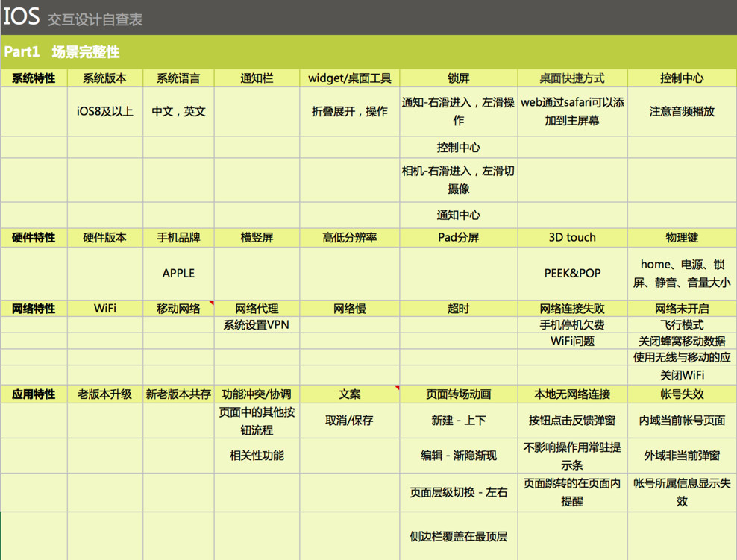Select the 外域非当前弹窗 cell
This screenshot has width=737, height=560.
(682, 456)
